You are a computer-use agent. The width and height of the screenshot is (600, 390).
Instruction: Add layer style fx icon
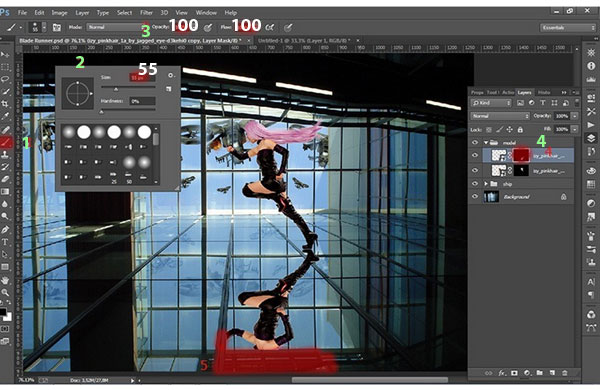502,373
